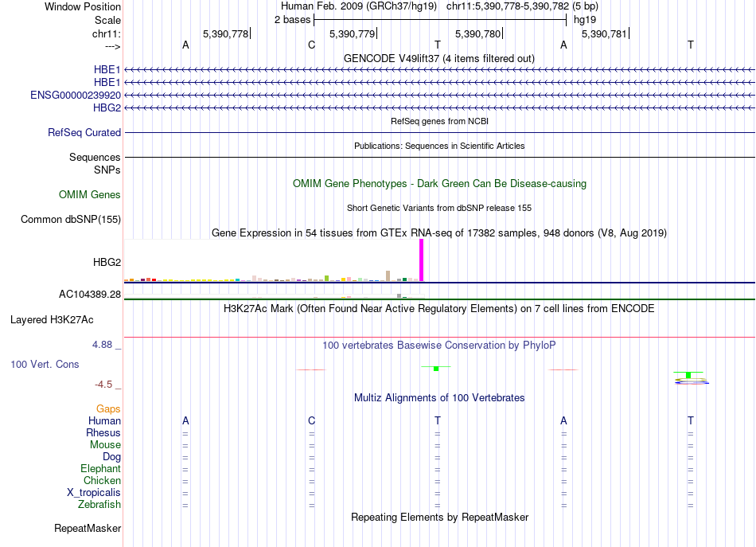Image resolution: width=756 pixels, height=547 pixels.
Task: Click Publications: Sequences in Scientific Articles title
Action: coord(439,146)
